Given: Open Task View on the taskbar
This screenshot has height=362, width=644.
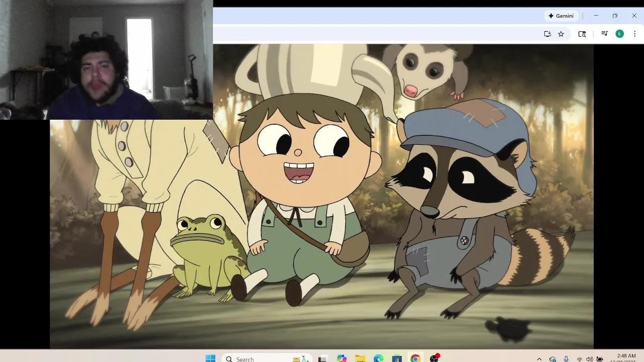Looking at the screenshot, I should tap(323, 358).
